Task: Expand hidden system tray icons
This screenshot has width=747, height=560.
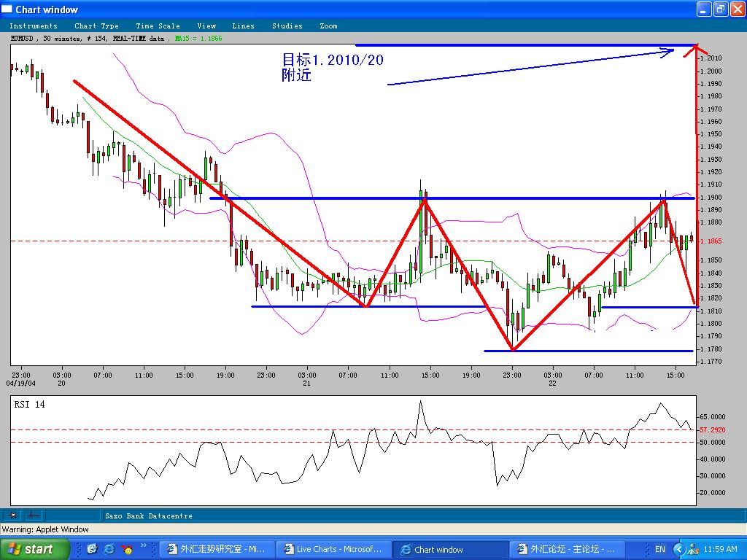Action: (679, 550)
